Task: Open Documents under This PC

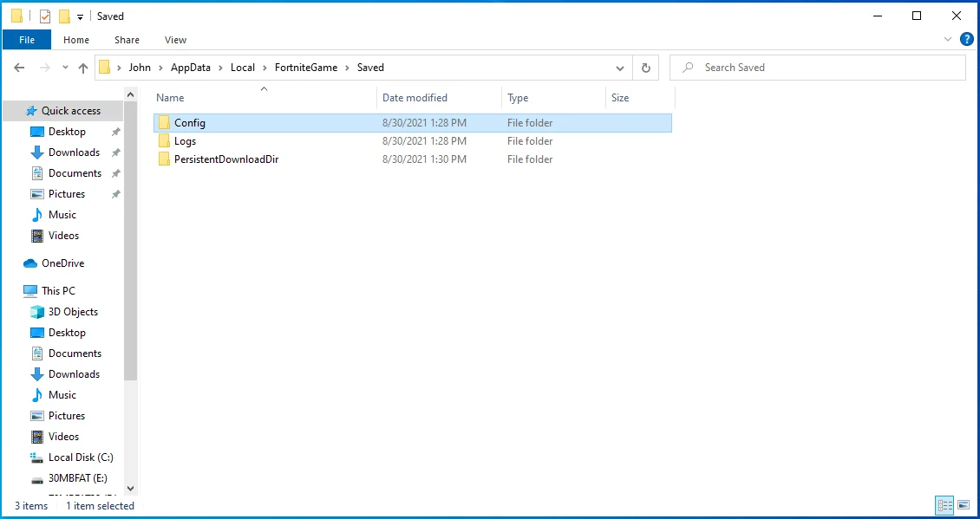Action: click(75, 354)
